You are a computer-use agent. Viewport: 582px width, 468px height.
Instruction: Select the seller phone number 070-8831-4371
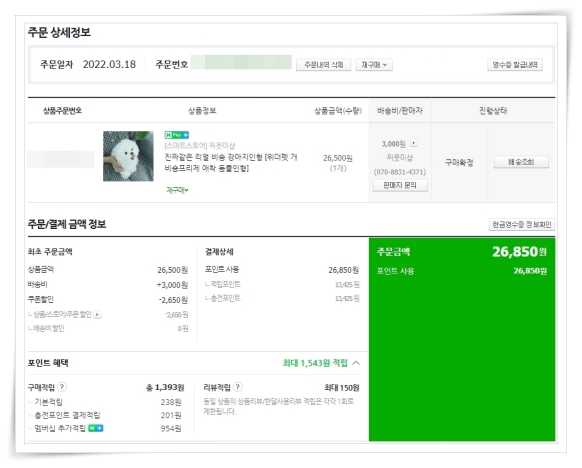pyautogui.click(x=400, y=172)
